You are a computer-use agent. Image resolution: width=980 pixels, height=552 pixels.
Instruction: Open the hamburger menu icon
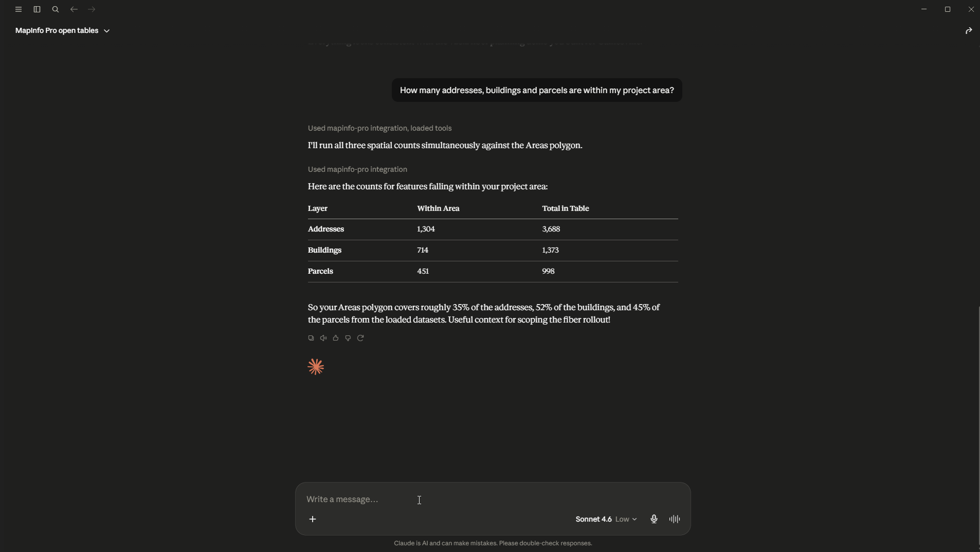19,9
